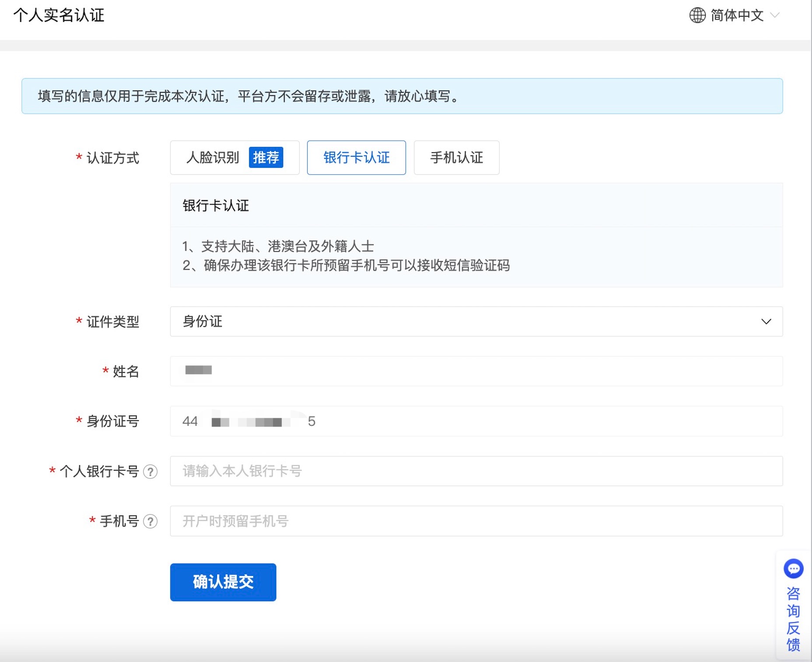Click the 证件类型 label
Screen dimensions: 812x662
point(113,322)
